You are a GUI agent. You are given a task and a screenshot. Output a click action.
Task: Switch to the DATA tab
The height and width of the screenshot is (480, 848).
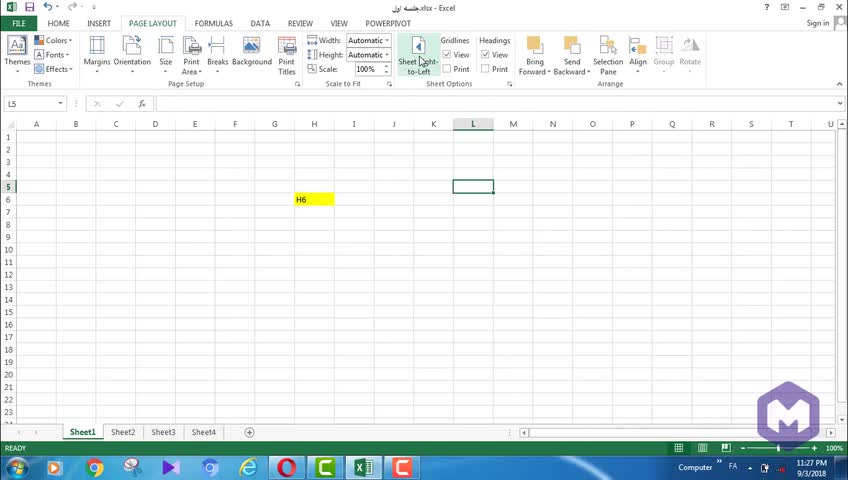260,23
